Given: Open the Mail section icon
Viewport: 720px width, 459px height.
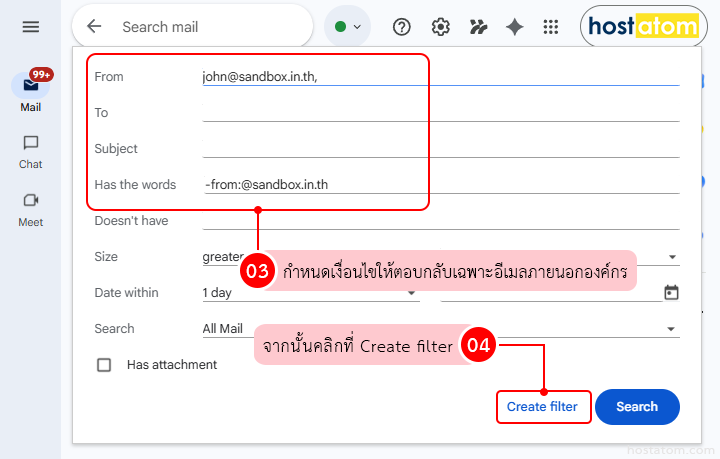Looking at the screenshot, I should 31,85.
